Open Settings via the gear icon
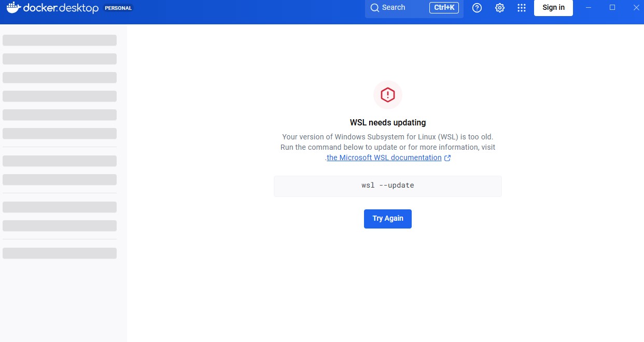Viewport: 644px width, 342px height. [x=500, y=8]
